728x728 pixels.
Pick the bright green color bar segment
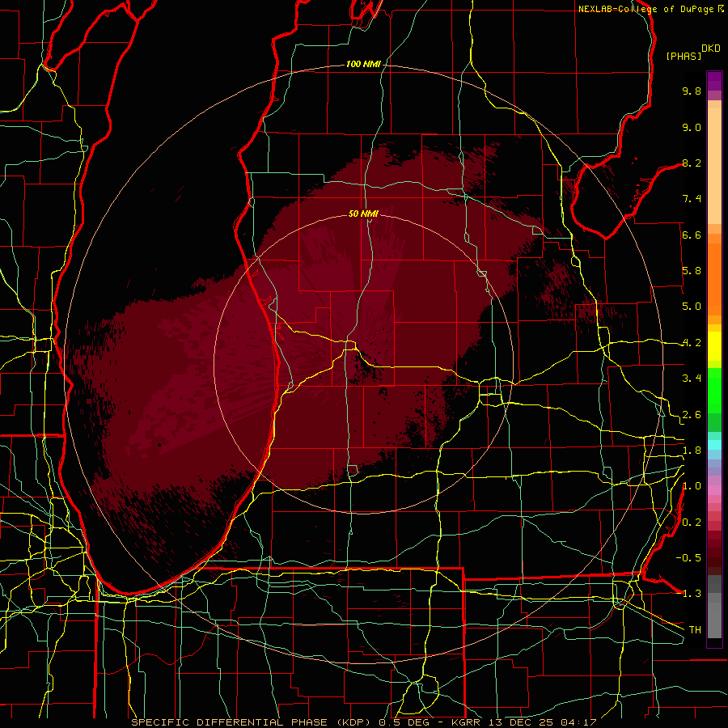pyautogui.click(x=714, y=390)
